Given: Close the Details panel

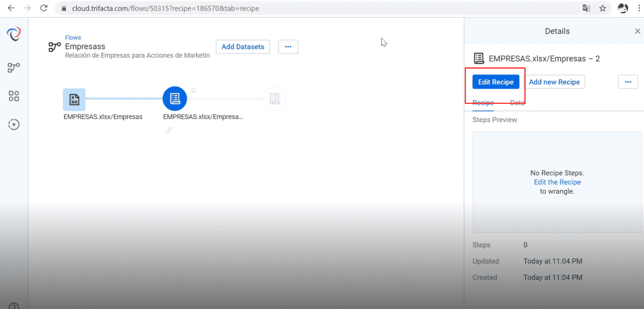Looking at the screenshot, I should point(638,31).
